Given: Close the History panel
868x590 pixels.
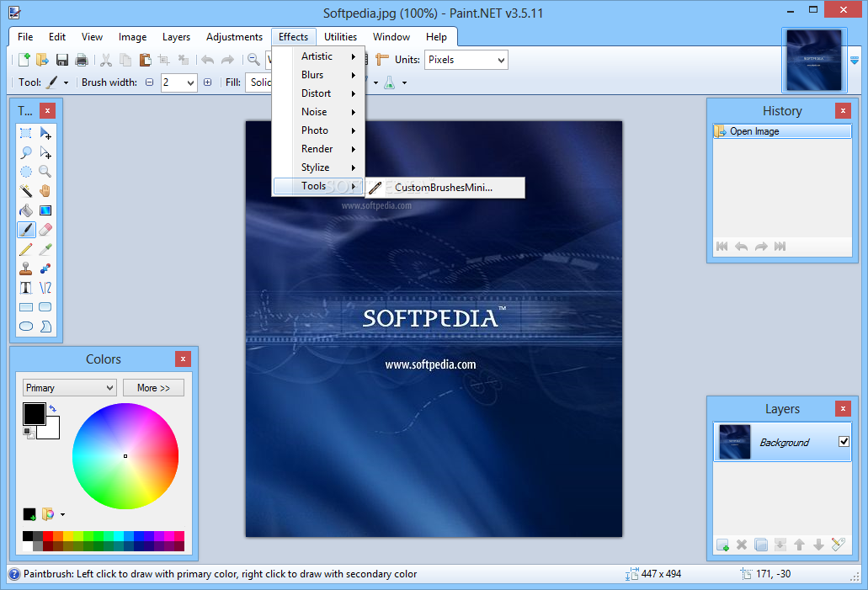Looking at the screenshot, I should pyautogui.click(x=843, y=111).
